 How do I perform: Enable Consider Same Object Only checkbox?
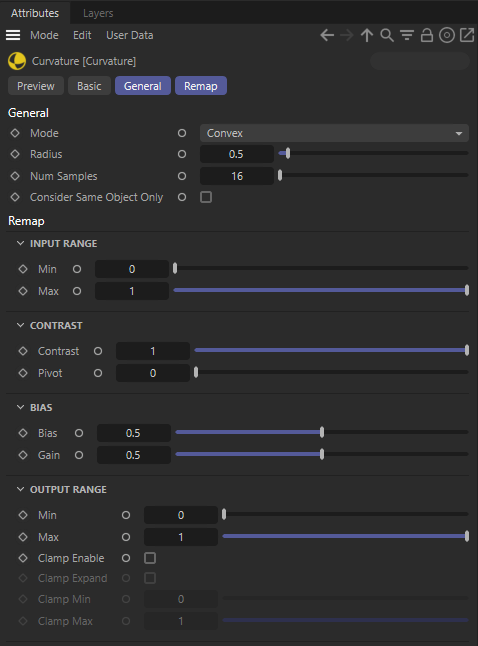point(206,197)
